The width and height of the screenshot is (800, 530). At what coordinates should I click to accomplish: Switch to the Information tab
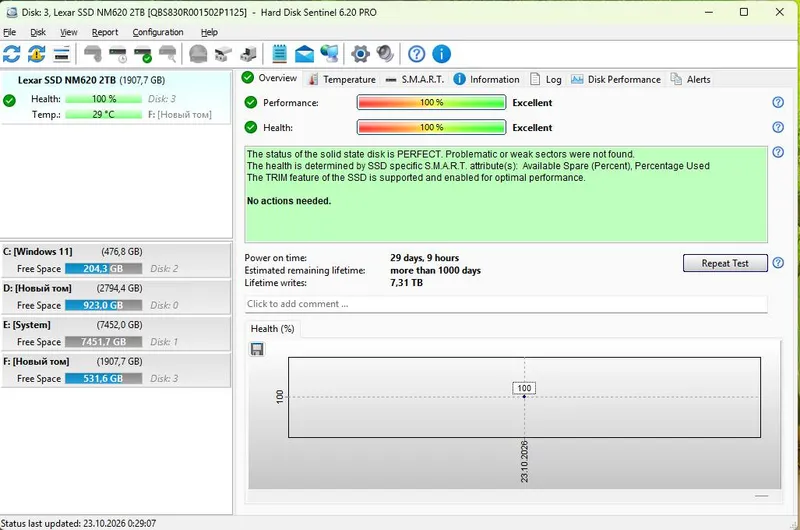pyautogui.click(x=486, y=80)
